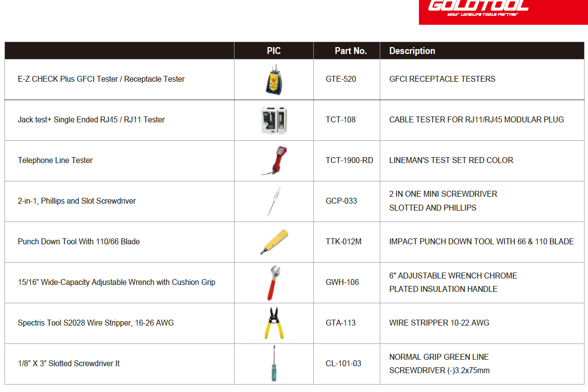
Task: Click 'Punch Down Tool With 110/66 Blade'
Action: tap(79, 242)
